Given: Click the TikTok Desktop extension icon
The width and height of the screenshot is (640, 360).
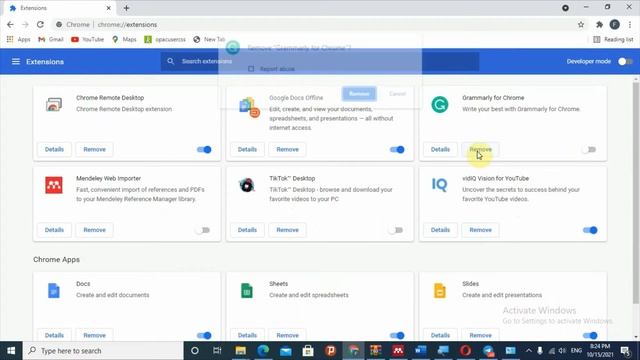Looking at the screenshot, I should coord(247,185).
